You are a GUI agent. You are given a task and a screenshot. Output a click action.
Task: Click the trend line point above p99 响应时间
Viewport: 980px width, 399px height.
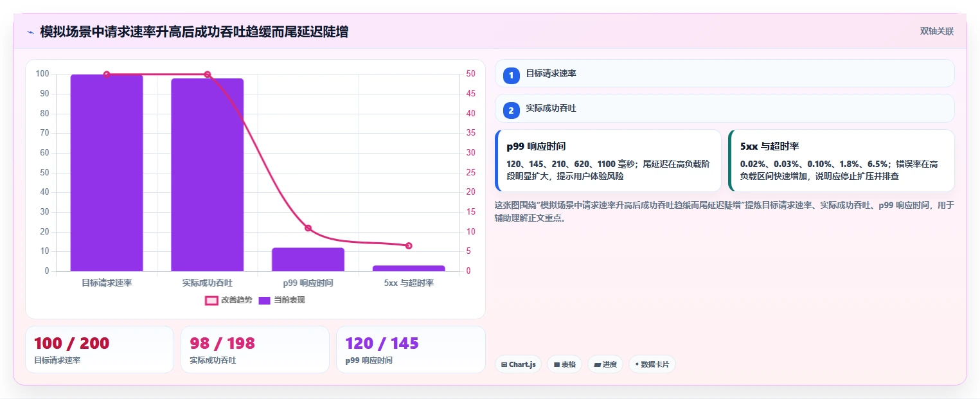[x=308, y=228]
